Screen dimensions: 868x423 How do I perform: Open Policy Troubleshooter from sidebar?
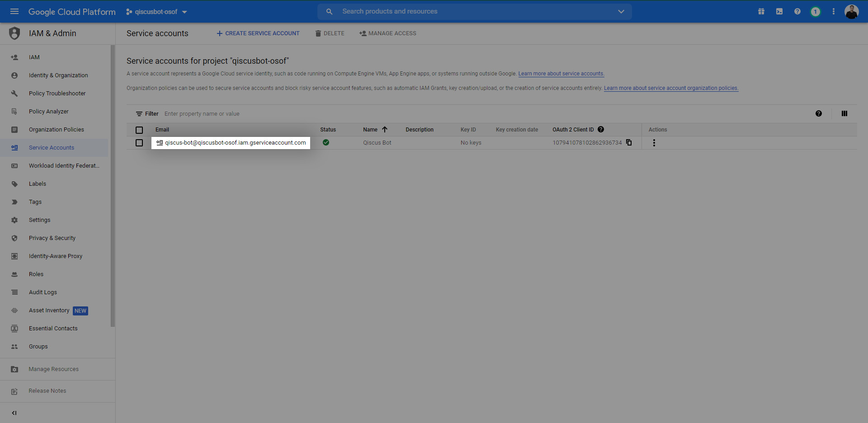coord(57,93)
